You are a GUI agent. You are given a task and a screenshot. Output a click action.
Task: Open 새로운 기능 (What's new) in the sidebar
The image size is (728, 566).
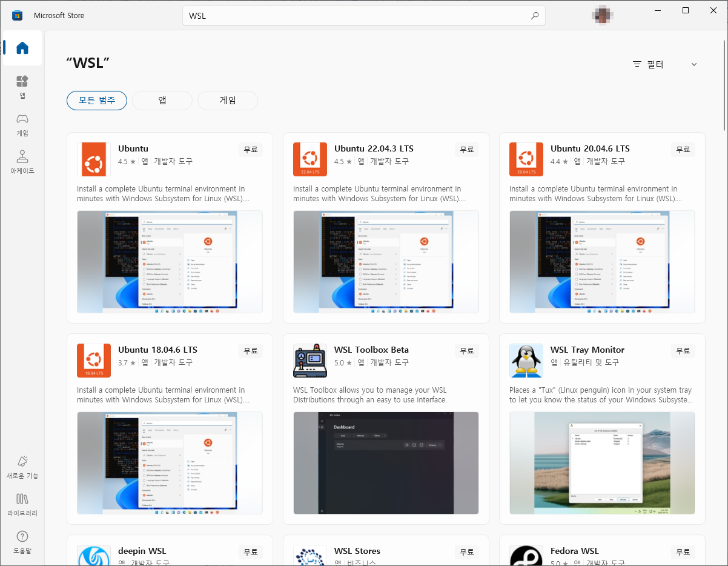coord(22,467)
